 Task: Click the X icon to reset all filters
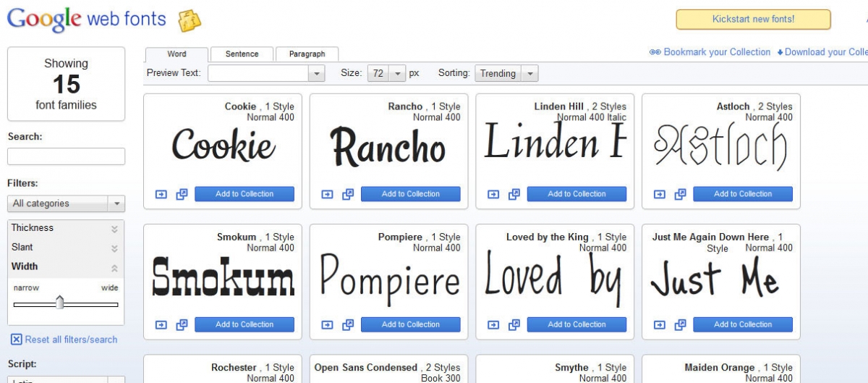point(16,340)
